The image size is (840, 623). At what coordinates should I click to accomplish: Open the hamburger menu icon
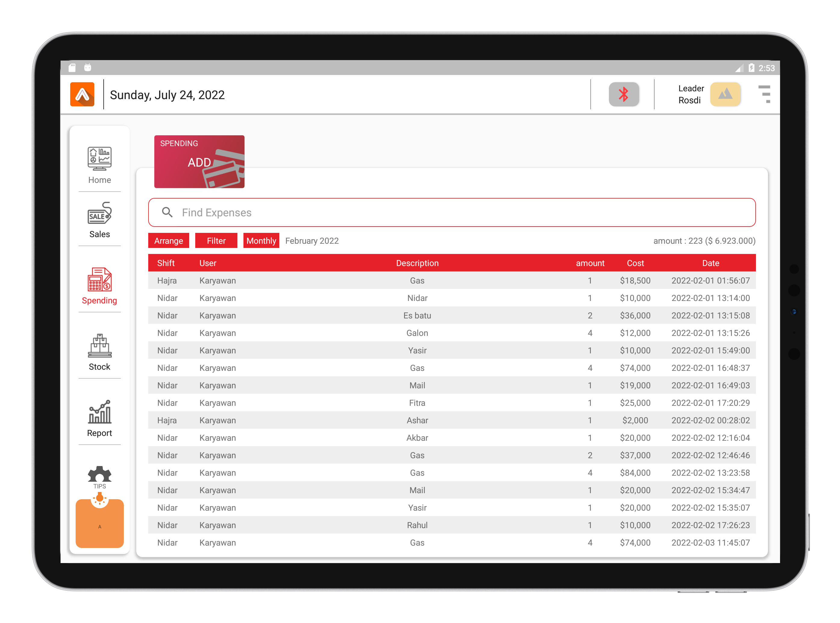point(765,94)
